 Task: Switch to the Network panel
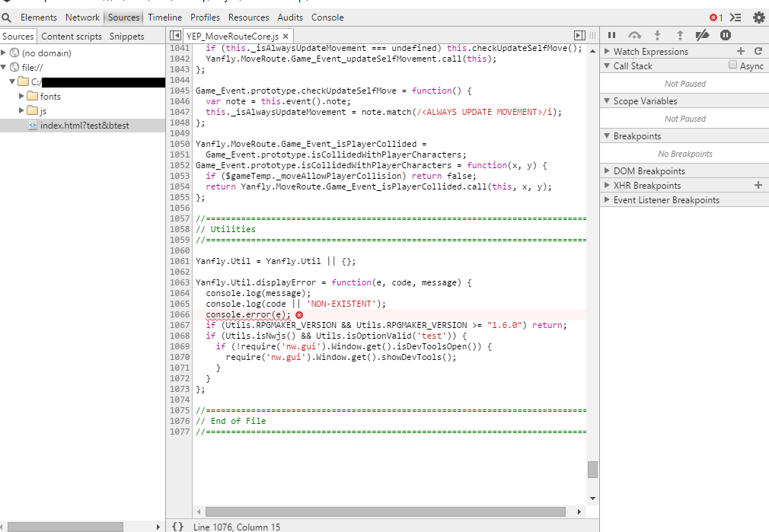point(82,18)
